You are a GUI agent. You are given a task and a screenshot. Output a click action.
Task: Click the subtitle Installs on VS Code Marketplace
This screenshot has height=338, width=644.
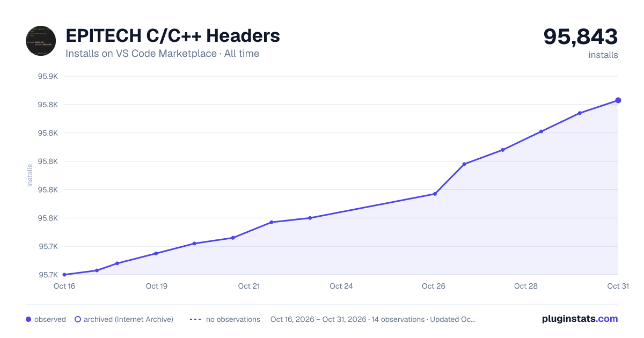tap(141, 54)
